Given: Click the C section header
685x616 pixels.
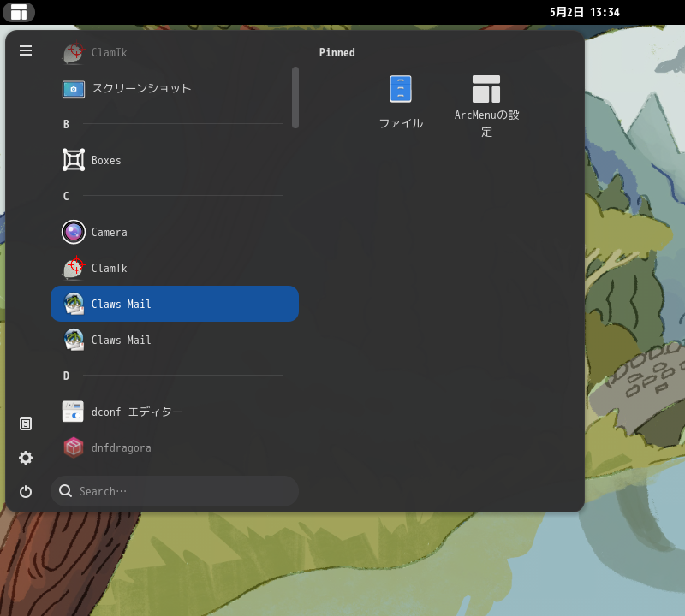Looking at the screenshot, I should tap(66, 196).
